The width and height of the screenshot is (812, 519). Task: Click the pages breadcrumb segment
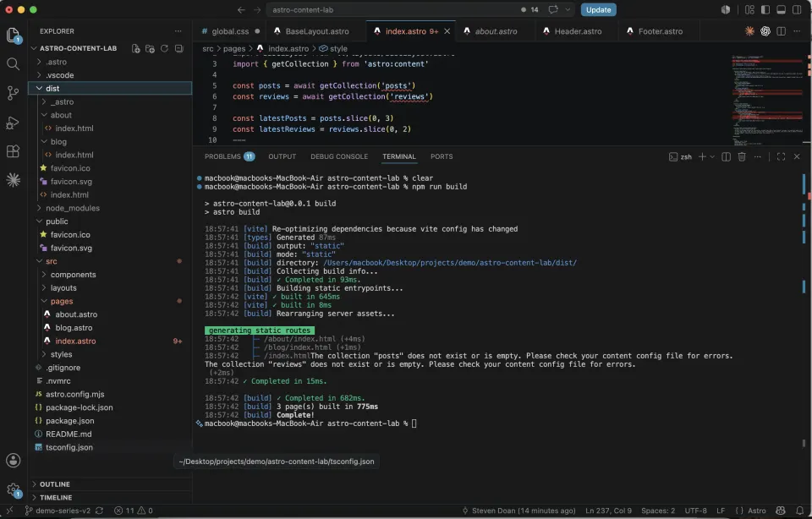[x=234, y=49]
